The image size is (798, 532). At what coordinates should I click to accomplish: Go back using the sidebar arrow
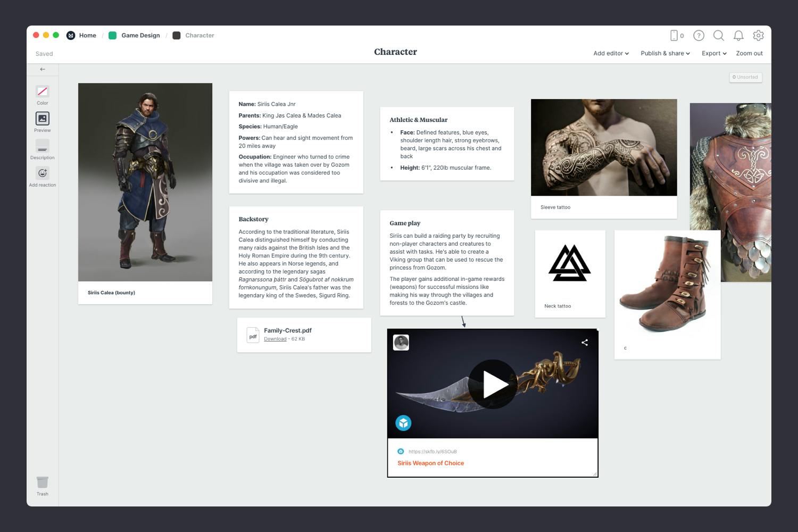42,69
